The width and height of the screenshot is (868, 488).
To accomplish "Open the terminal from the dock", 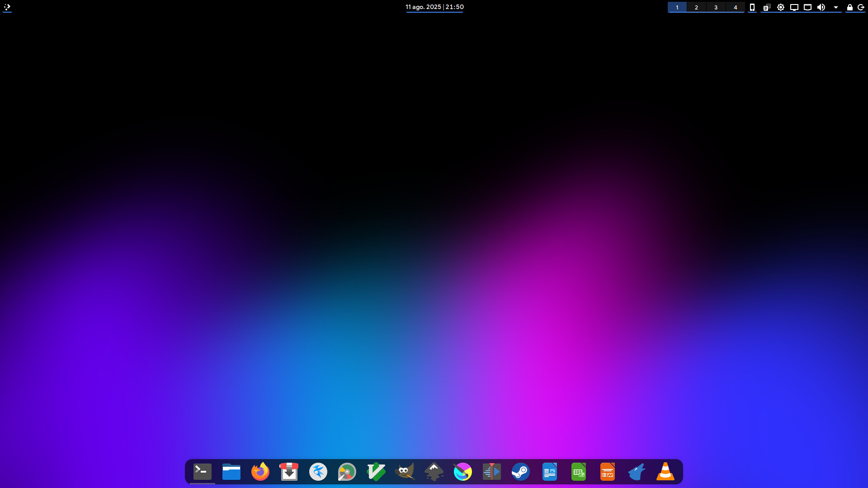I will 203,472.
